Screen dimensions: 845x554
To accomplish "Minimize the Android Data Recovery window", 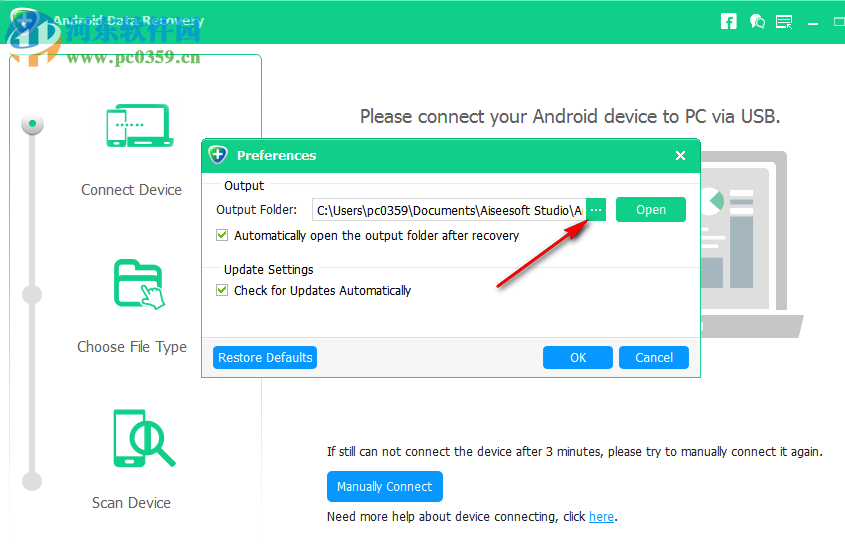I will [813, 23].
